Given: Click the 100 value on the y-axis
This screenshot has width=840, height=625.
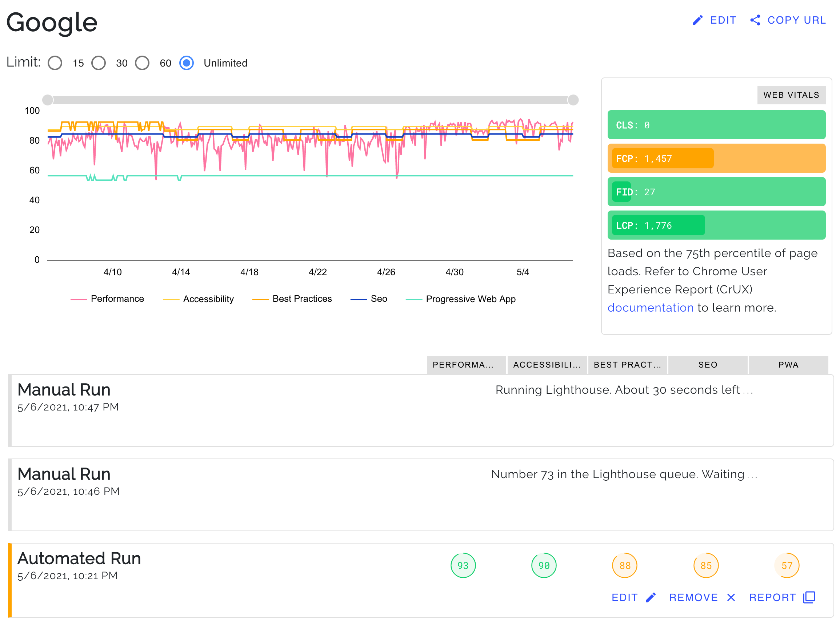Looking at the screenshot, I should click(32, 111).
